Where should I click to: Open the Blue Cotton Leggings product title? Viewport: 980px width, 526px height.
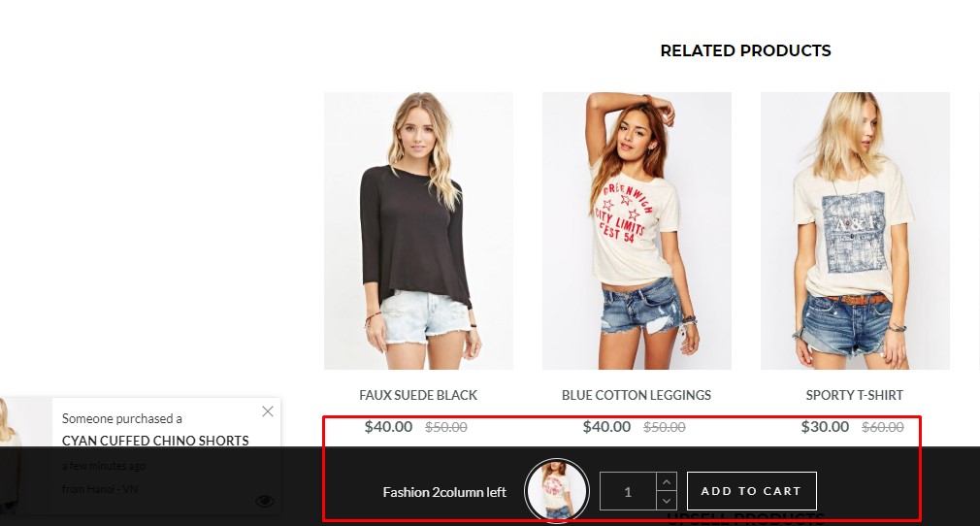(637, 395)
